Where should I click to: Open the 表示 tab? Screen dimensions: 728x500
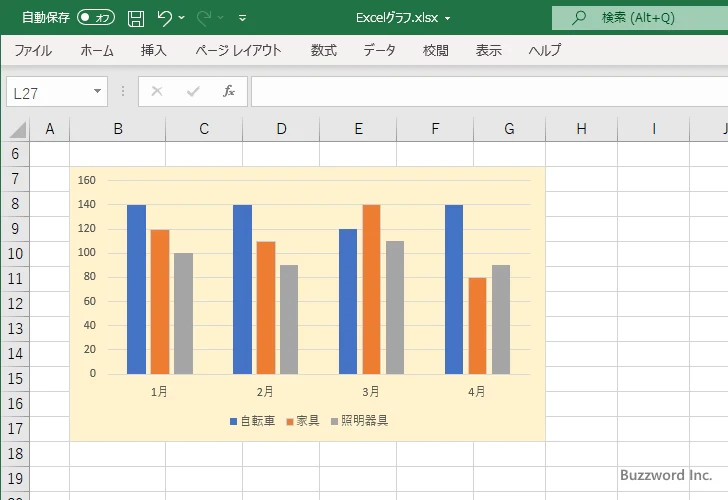(x=488, y=50)
